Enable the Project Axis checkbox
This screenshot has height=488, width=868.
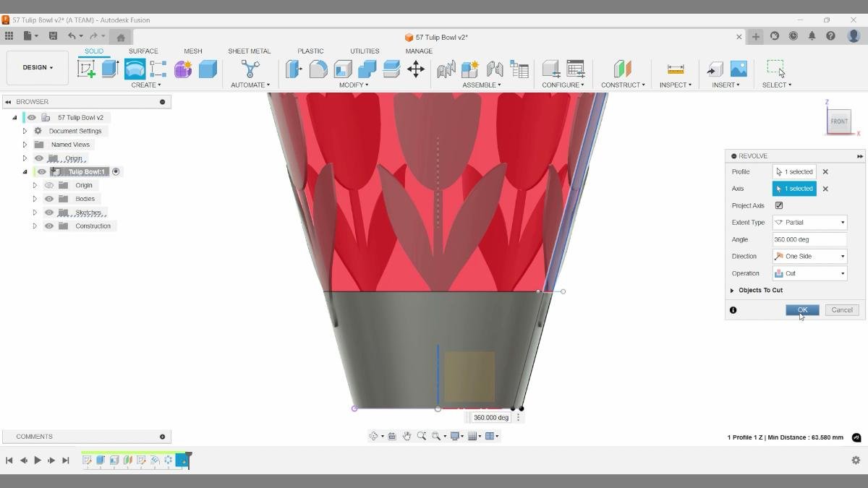(779, 205)
